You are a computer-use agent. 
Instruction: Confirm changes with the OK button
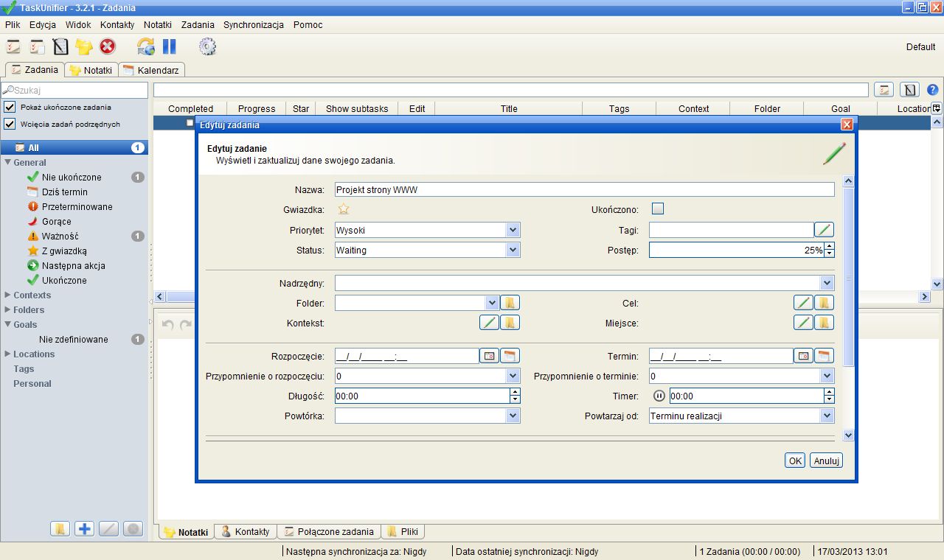pos(794,460)
